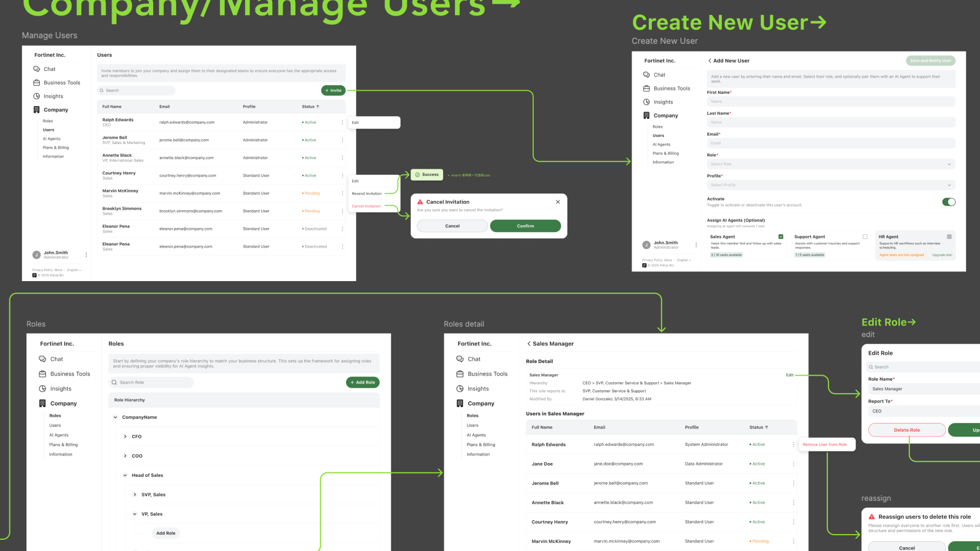Open Business Tools icon in Manage Users sidebar
The height and width of the screenshot is (551, 980).
click(36, 83)
